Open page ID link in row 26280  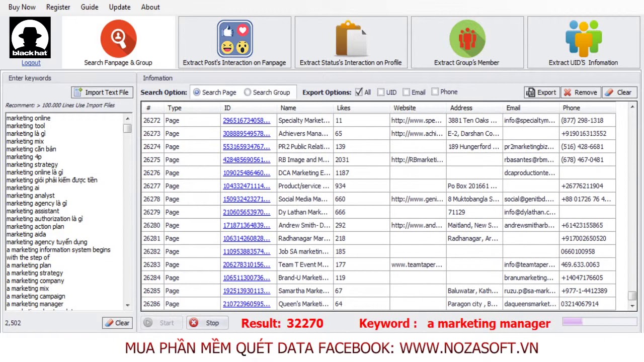coord(247,225)
